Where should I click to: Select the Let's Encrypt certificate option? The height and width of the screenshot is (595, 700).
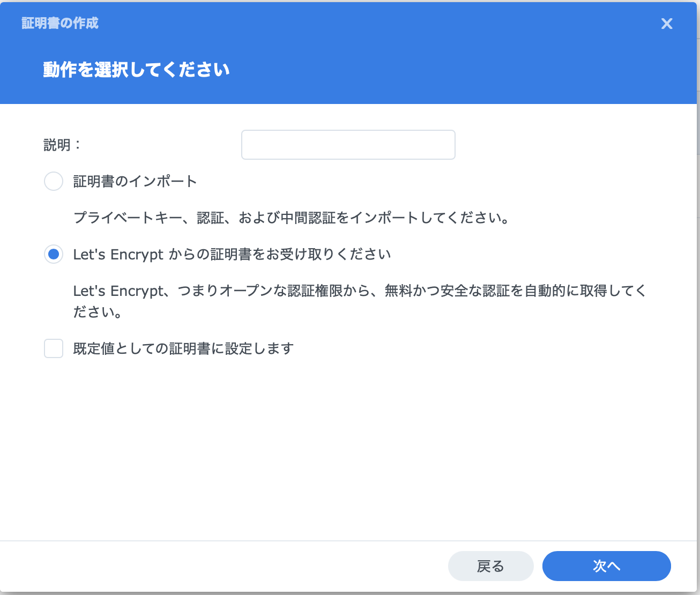(x=54, y=254)
